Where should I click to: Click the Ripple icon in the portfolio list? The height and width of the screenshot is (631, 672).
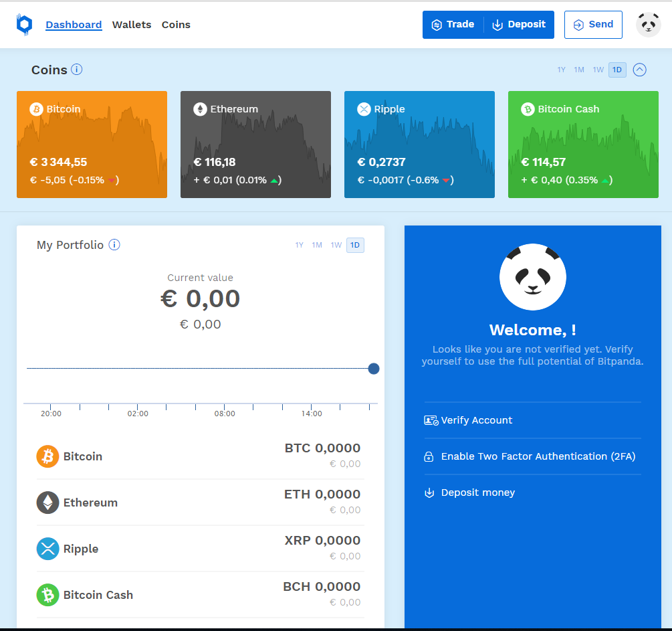(x=47, y=548)
